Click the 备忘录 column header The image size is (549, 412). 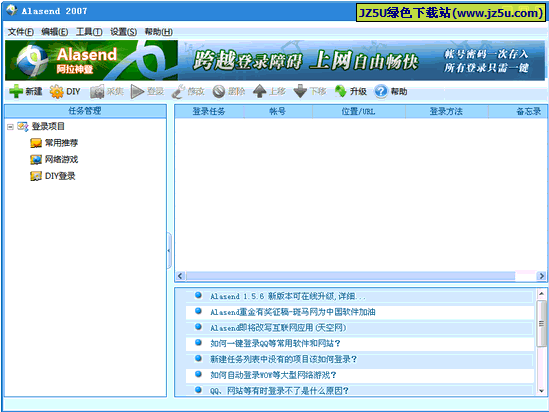pos(518,111)
